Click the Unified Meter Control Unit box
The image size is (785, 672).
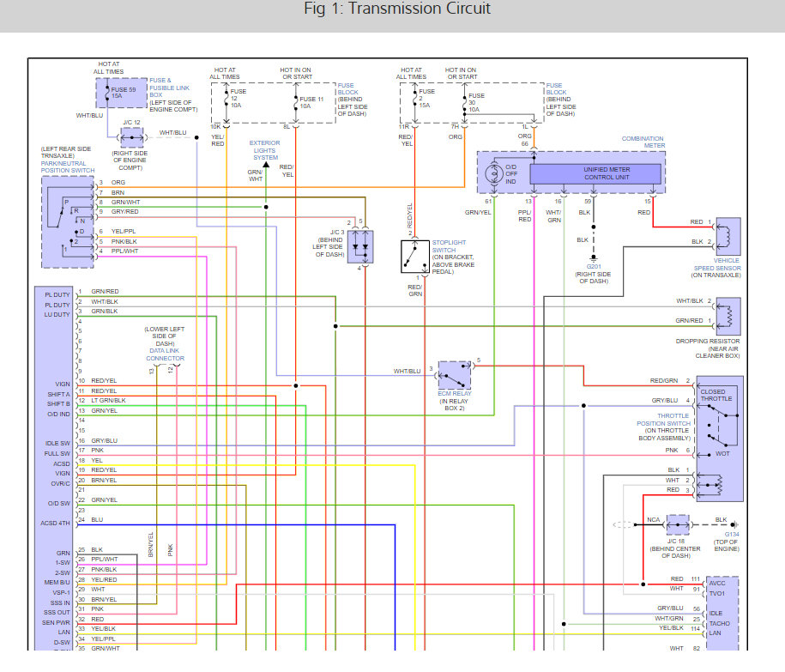[x=595, y=173]
